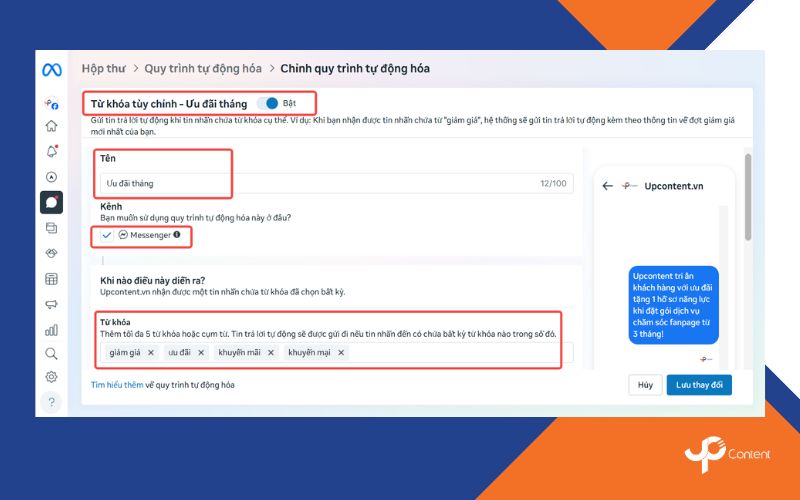Click the help question mark icon
Viewport: 800px width, 500px height.
51,402
